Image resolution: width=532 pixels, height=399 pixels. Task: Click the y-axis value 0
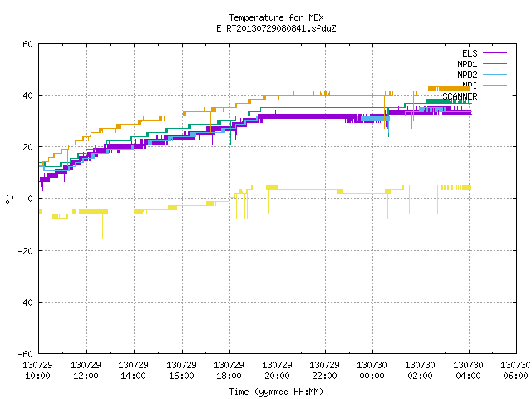[31, 199]
